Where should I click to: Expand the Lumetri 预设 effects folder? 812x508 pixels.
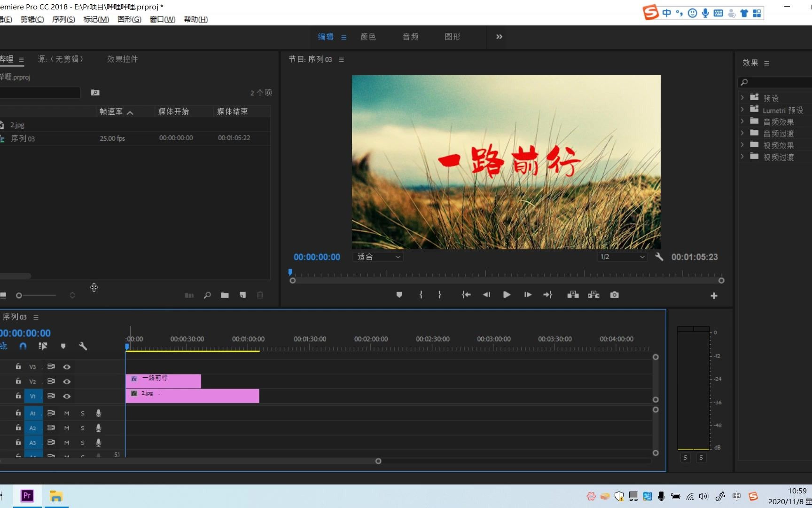tap(742, 110)
